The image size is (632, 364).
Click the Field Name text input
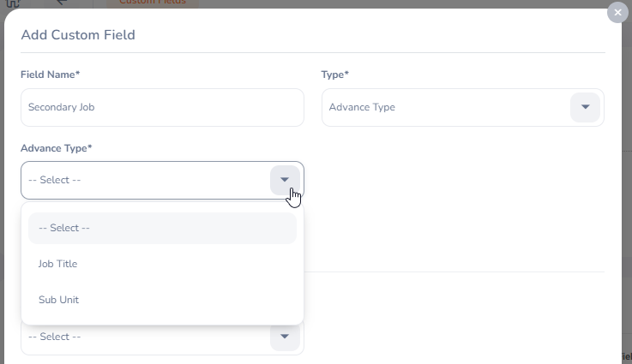pos(162,107)
